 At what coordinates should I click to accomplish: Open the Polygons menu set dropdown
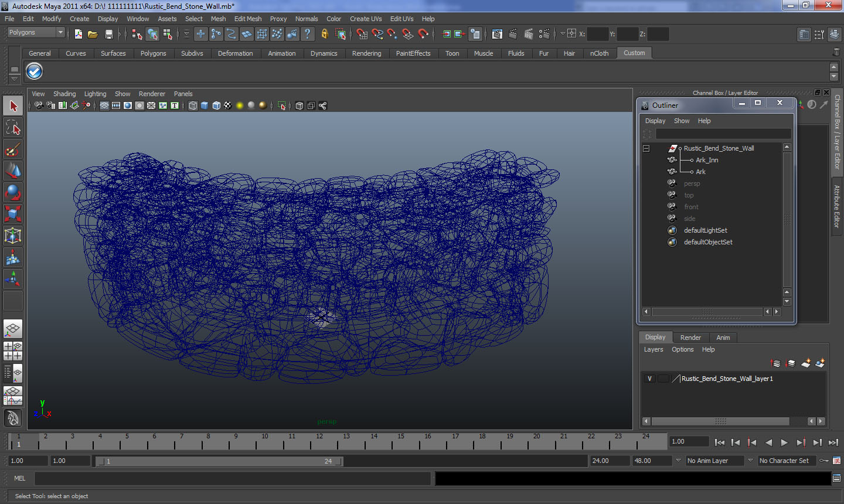pyautogui.click(x=35, y=33)
